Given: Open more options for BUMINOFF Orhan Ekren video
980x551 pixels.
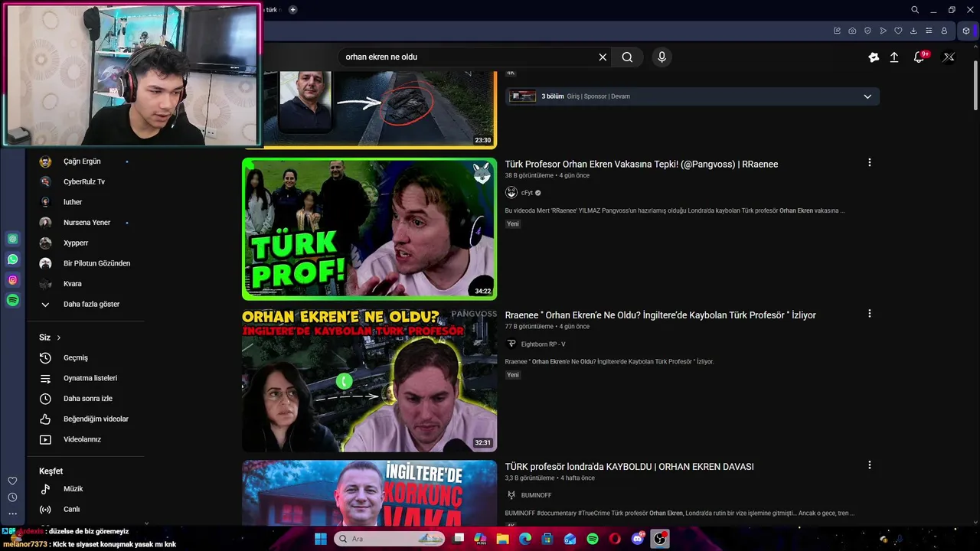Looking at the screenshot, I should tap(869, 465).
